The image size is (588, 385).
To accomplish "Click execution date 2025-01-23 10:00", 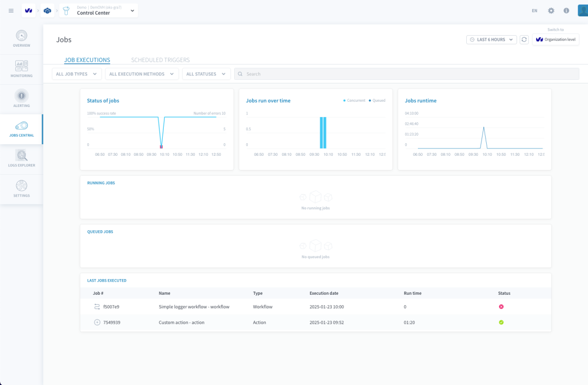I will point(327,307).
